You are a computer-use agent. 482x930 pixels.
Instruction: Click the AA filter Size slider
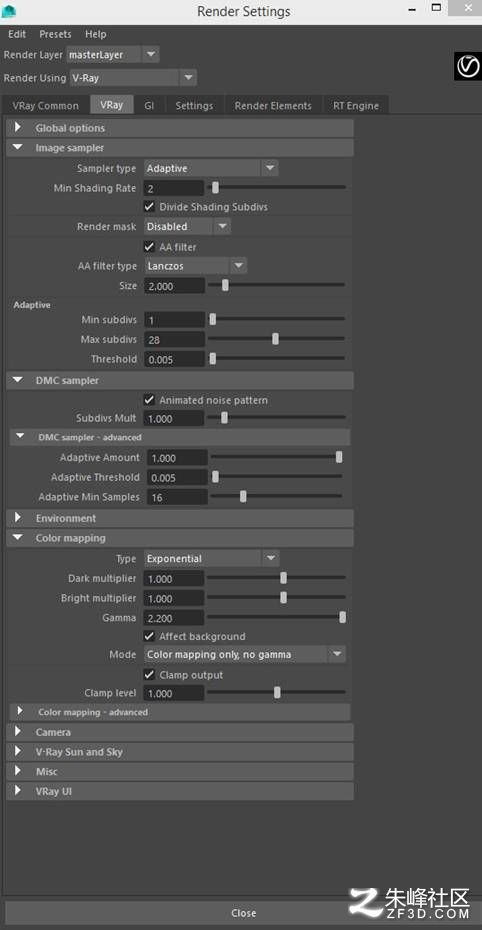[x=276, y=285]
